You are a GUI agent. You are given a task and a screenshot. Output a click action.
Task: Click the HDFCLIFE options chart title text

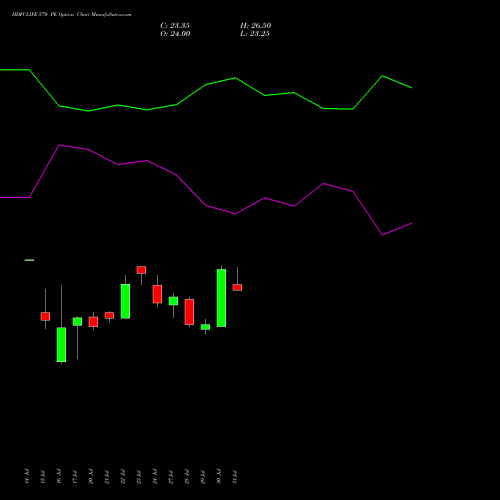71,15
